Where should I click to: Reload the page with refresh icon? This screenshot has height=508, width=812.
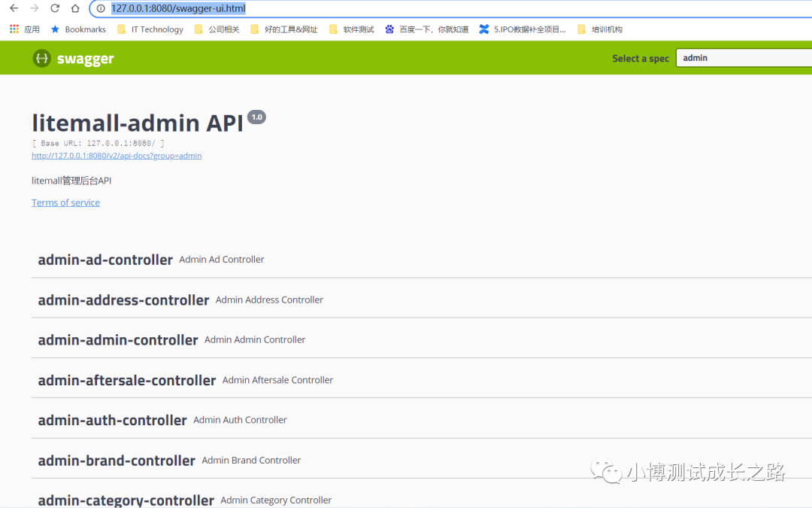55,8
